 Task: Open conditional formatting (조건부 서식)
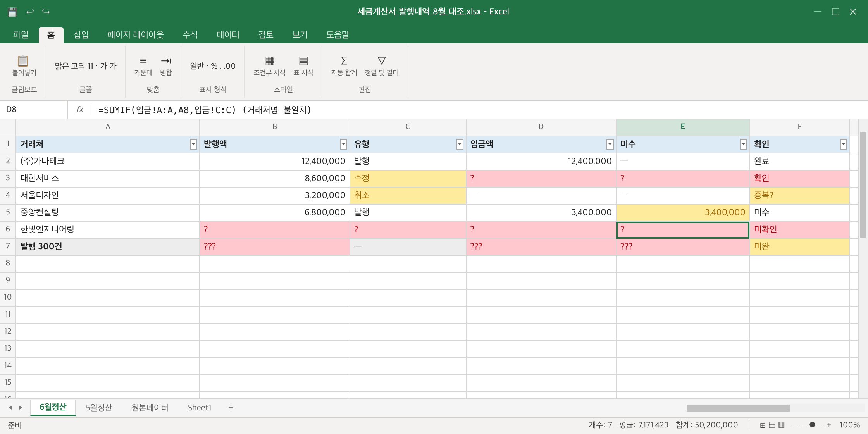[x=269, y=65]
